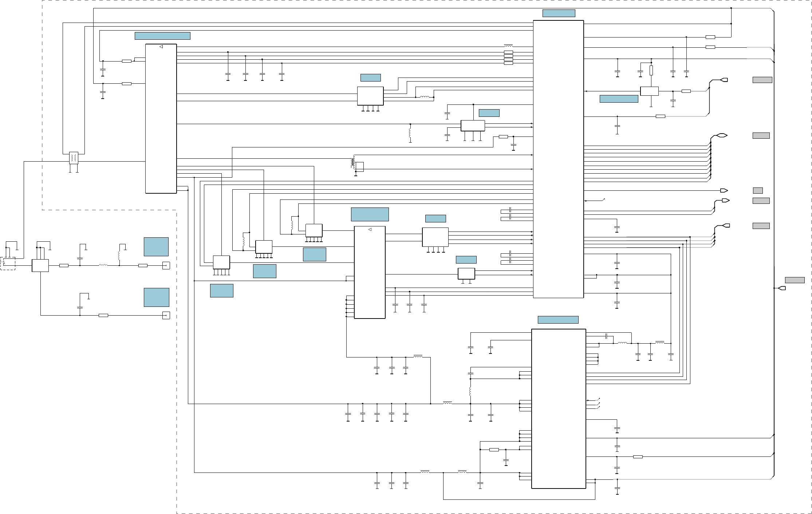Viewport: 812px width, 514px height.
Task: Select the square terminal ending the upper filter line
Action: (x=166, y=266)
